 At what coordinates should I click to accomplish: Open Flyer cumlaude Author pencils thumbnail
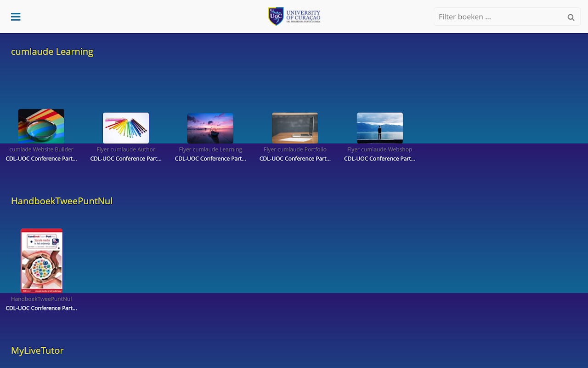(x=126, y=128)
